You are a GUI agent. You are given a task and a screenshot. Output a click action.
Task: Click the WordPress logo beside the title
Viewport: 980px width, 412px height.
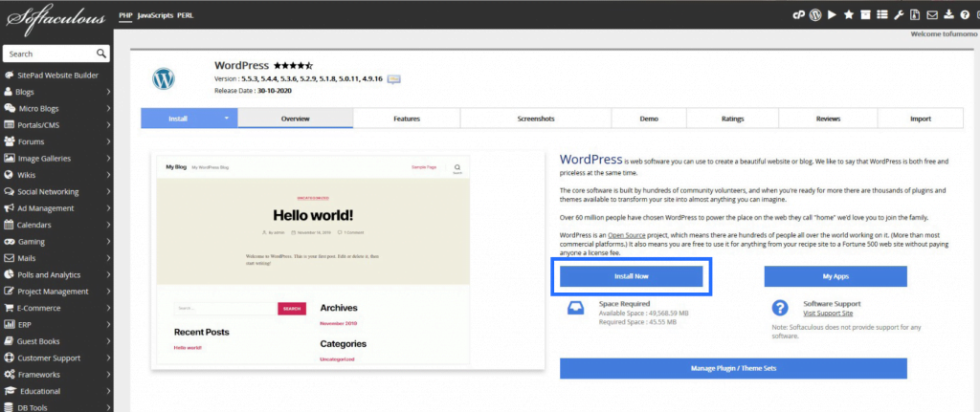(164, 79)
